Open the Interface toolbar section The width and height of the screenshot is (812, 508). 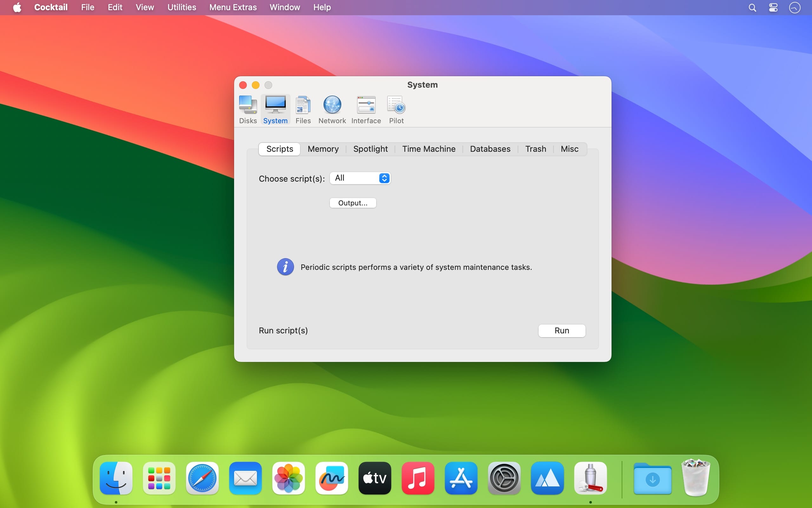pyautogui.click(x=366, y=110)
